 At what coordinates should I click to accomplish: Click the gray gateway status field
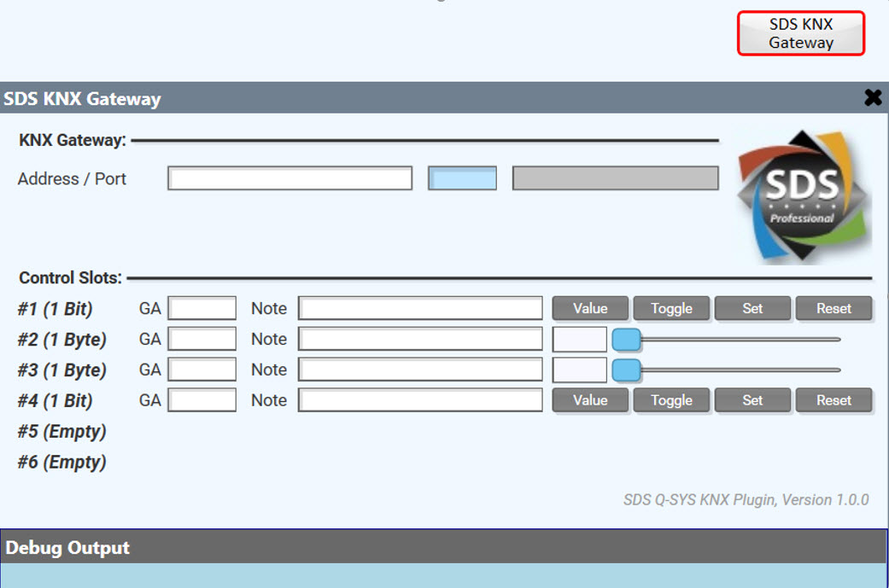(x=615, y=178)
